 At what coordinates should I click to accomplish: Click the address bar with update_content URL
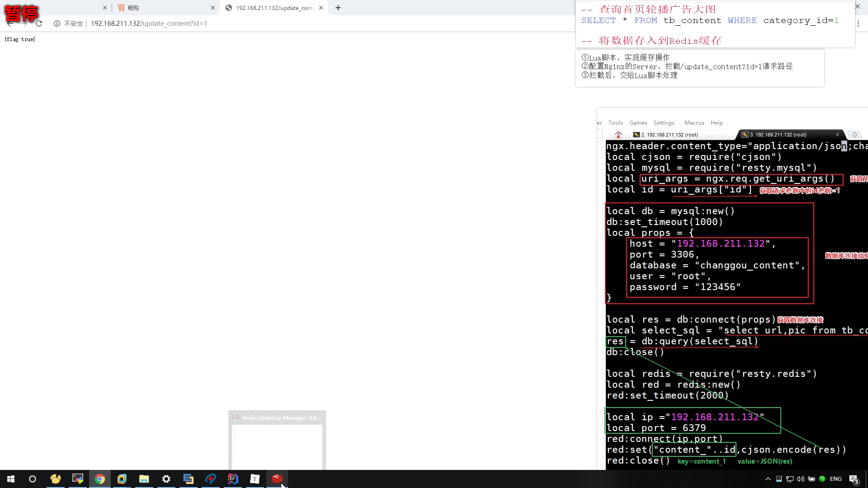pyautogui.click(x=149, y=23)
